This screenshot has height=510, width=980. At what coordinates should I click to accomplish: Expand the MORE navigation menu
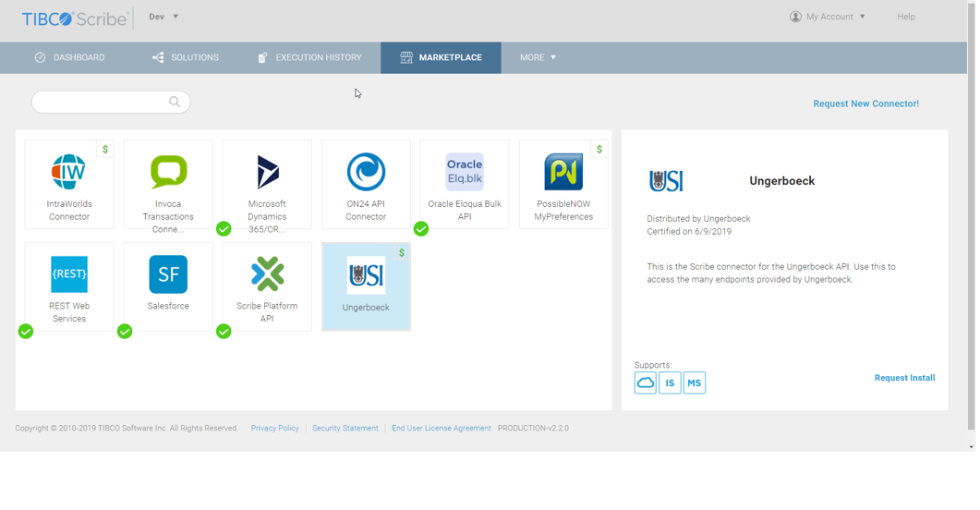(538, 57)
